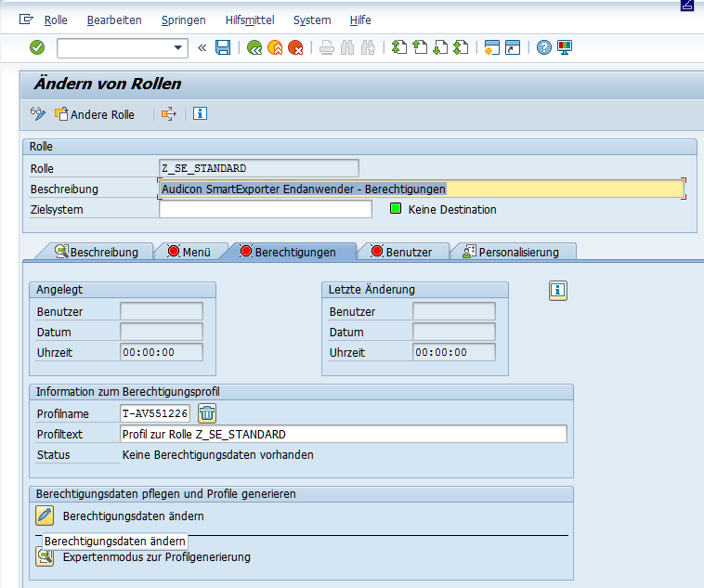Open the System menu
Screen dimensions: 704x588
(x=312, y=20)
